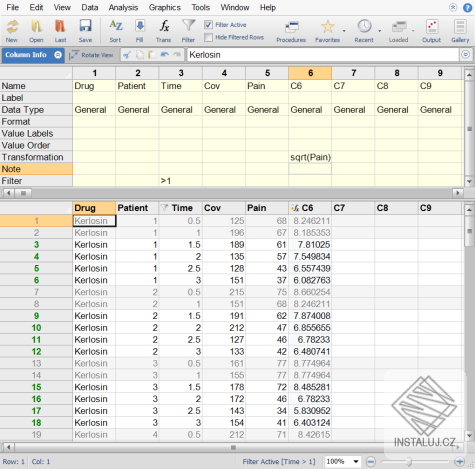Click the Loaded procedures icon
The width and height of the screenshot is (475, 469).
click(x=398, y=30)
